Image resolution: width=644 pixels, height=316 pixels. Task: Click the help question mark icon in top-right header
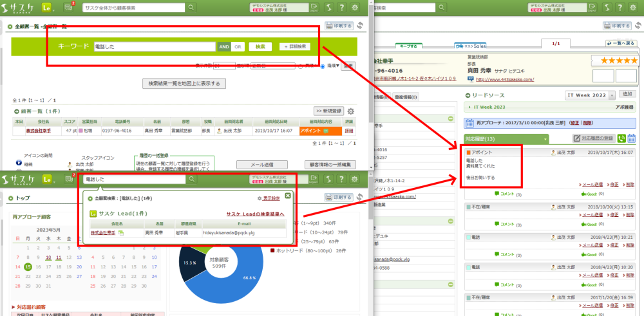pos(616,7)
